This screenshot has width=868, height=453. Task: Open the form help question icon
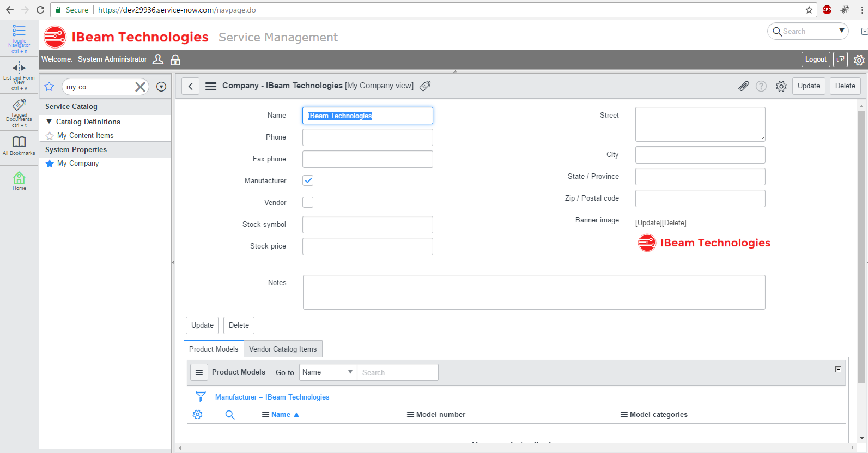pyautogui.click(x=761, y=86)
